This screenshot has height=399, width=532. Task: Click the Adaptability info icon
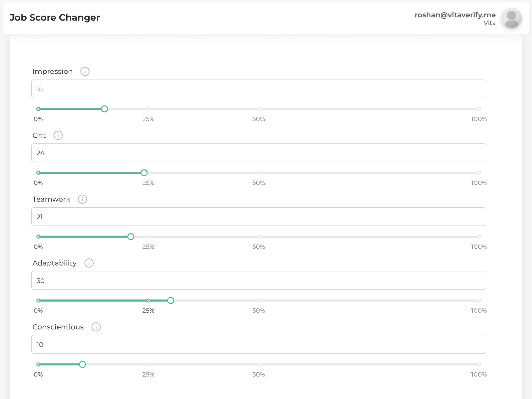pos(89,263)
